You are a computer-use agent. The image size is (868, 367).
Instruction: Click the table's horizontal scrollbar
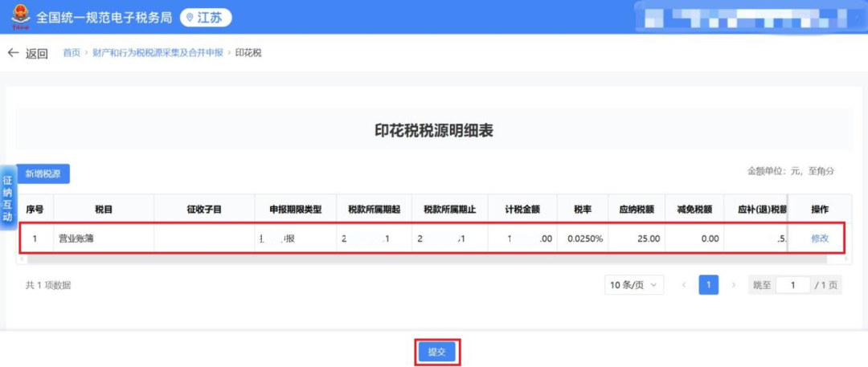pyautogui.click(x=402, y=259)
